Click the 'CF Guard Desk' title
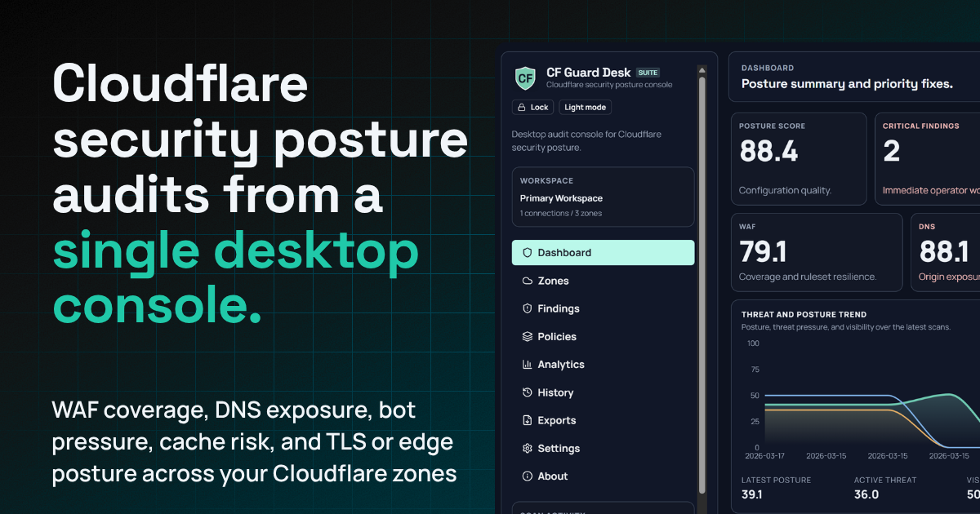This screenshot has width=980, height=514. (589, 73)
